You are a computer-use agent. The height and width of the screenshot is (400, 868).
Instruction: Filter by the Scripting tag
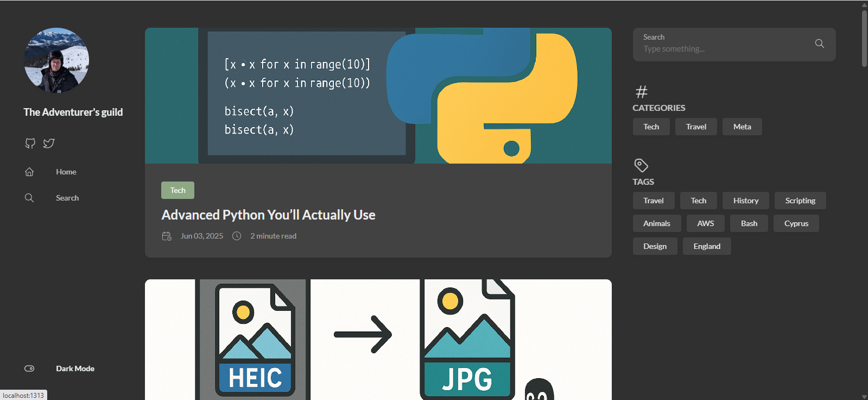[800, 201]
